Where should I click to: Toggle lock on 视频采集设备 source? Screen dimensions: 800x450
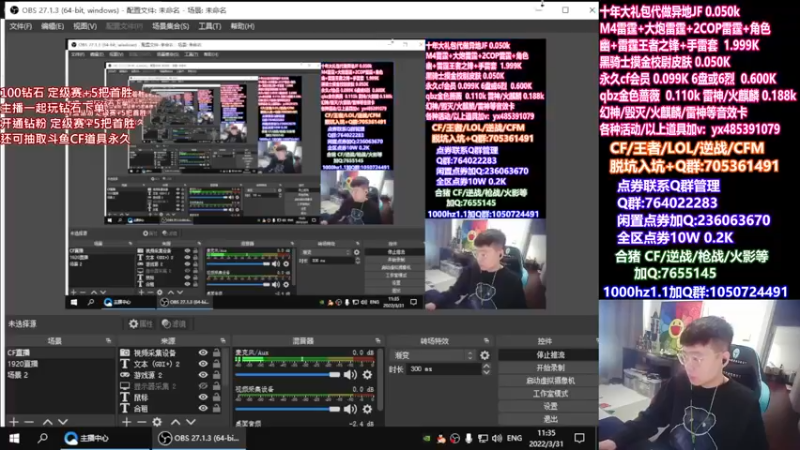pos(217,353)
